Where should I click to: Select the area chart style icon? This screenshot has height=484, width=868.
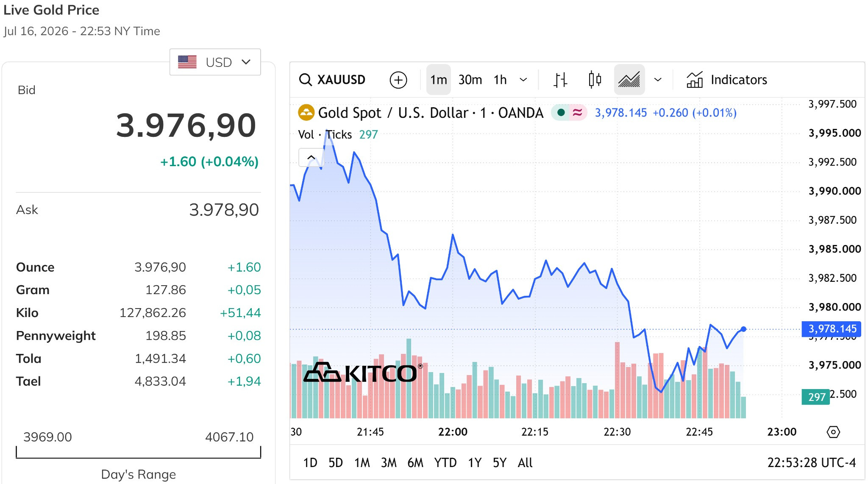pyautogui.click(x=629, y=80)
